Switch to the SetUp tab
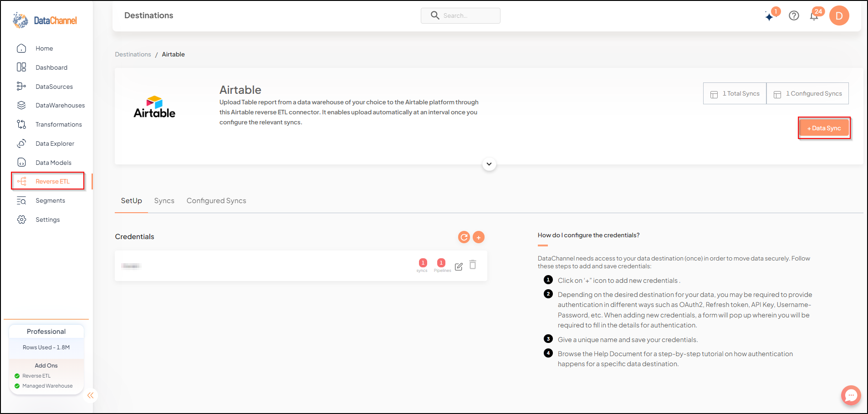The image size is (868, 414). (x=131, y=201)
